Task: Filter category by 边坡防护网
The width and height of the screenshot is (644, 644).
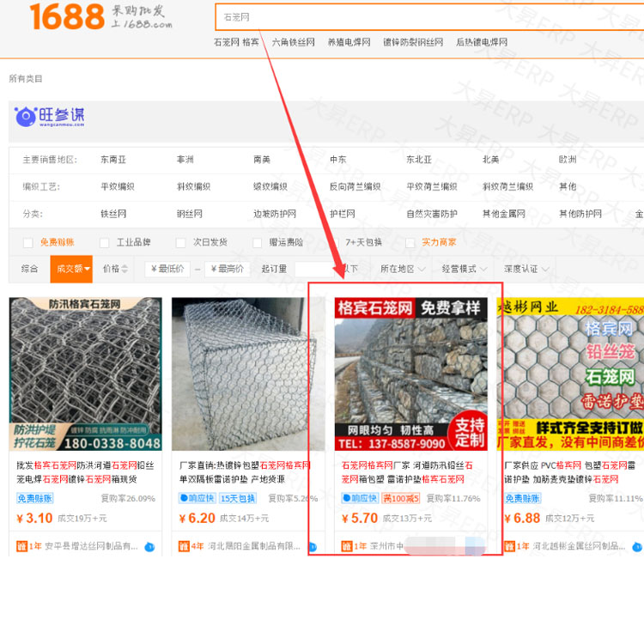Action: click(x=274, y=214)
